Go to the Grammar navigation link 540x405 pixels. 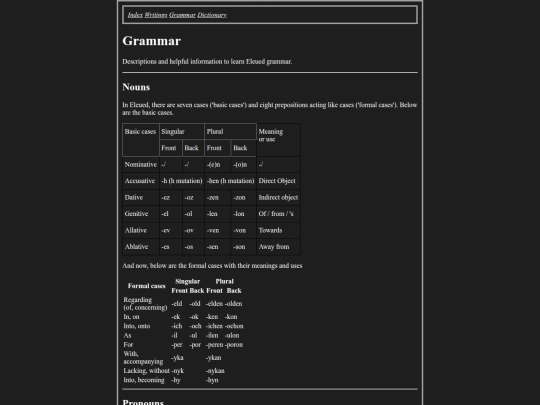tap(182, 15)
